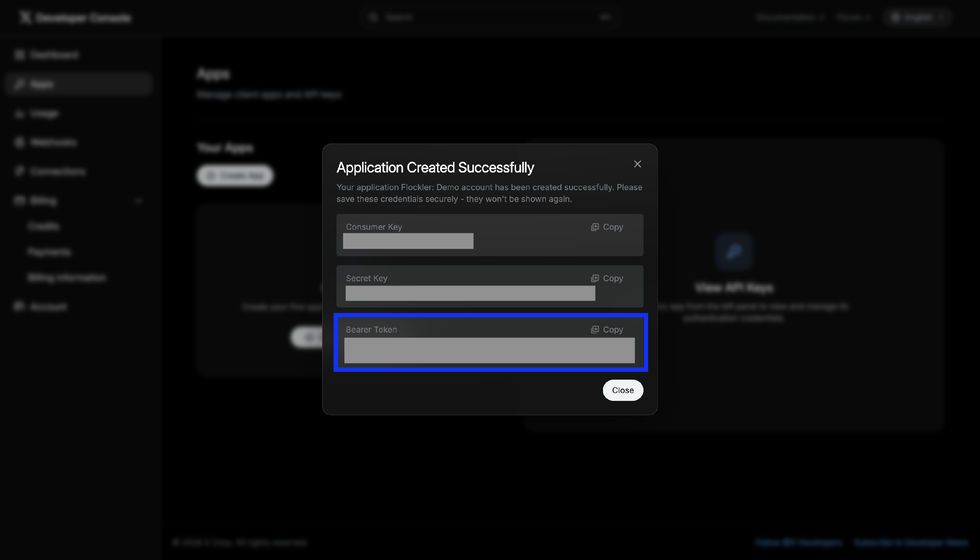
Task: Dismiss dialog with the X icon
Action: (x=637, y=164)
